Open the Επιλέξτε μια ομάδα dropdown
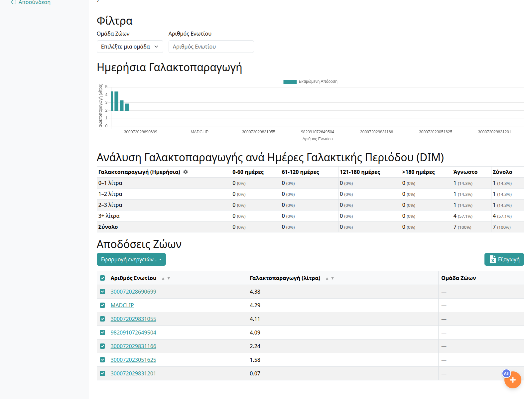This screenshot has height=399, width=532. (130, 47)
